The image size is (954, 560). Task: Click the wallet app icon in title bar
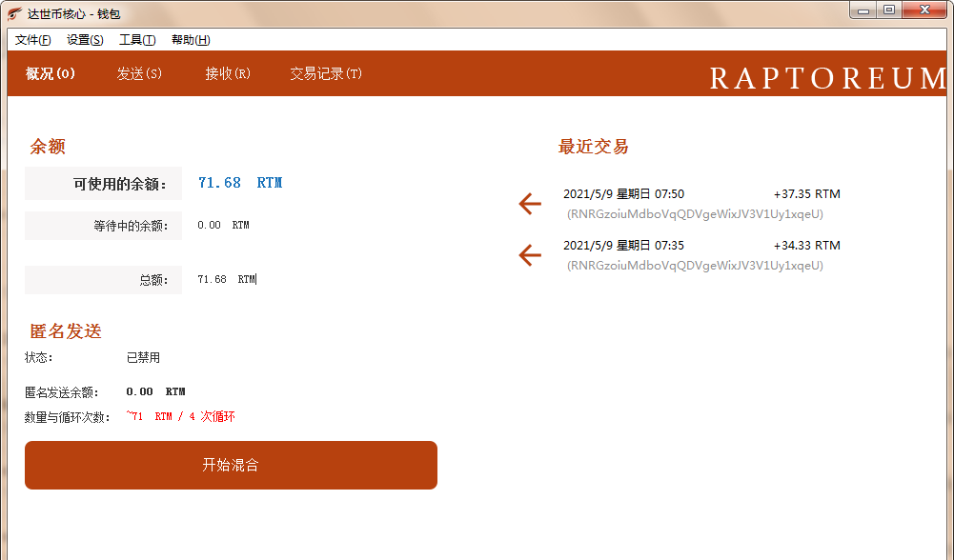[x=14, y=12]
